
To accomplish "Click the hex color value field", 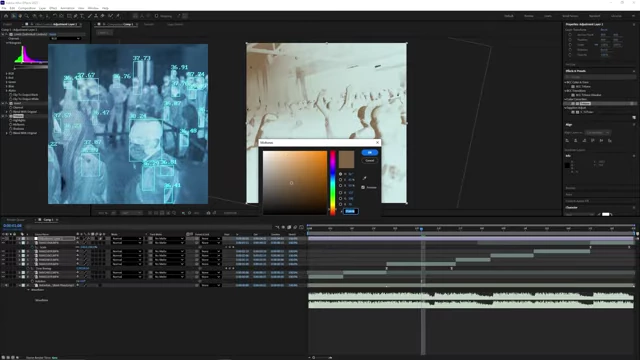I will (351, 211).
